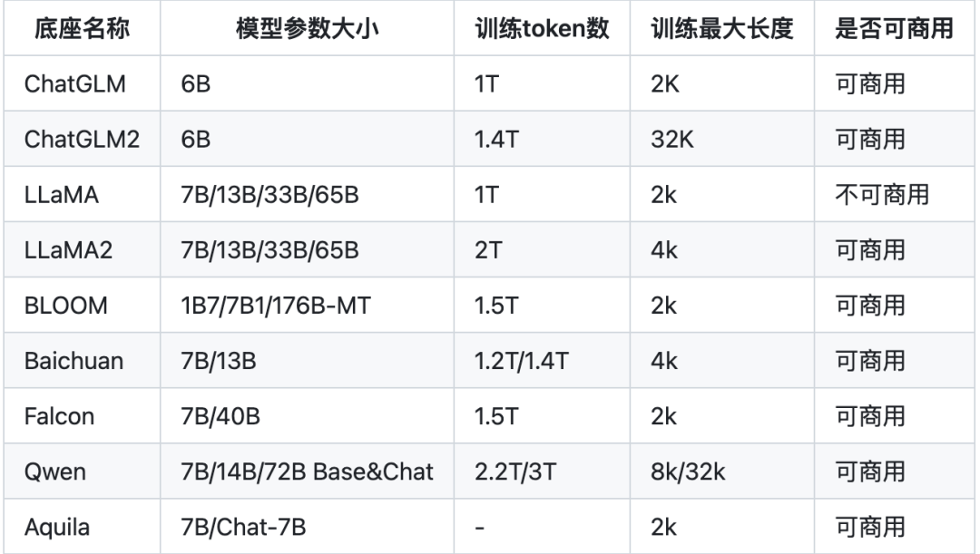Select the Aquila name cell

(x=59, y=527)
